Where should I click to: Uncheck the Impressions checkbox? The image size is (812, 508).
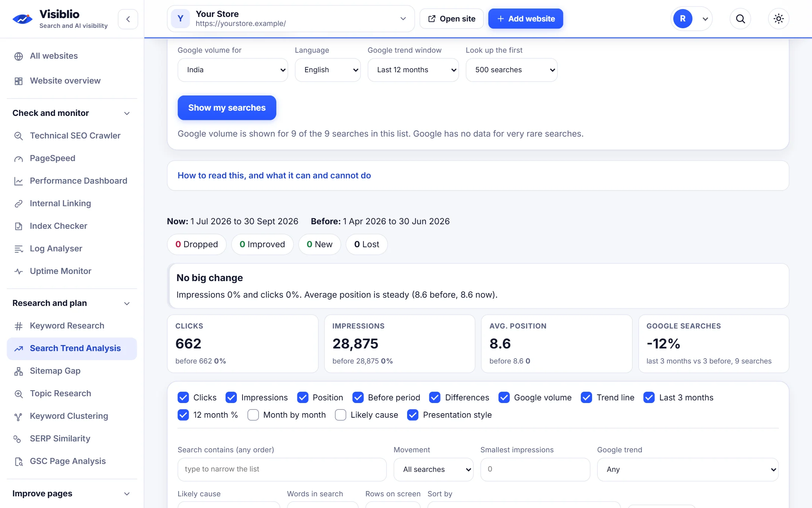(231, 397)
